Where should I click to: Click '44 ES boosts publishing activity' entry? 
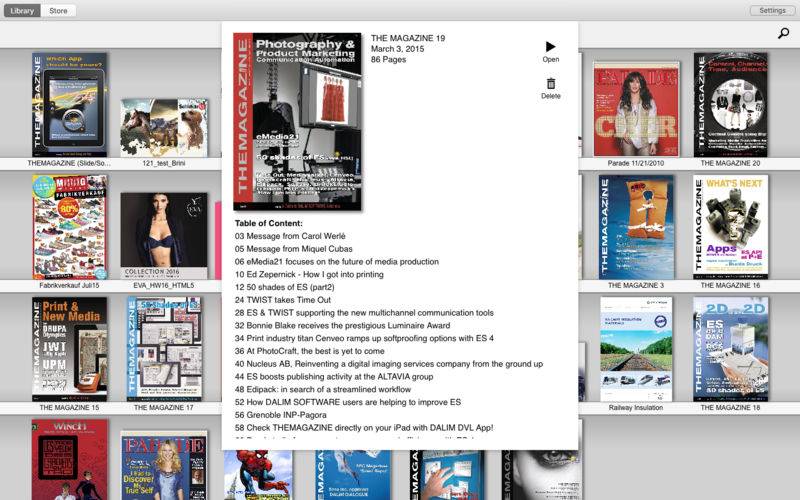coord(334,377)
